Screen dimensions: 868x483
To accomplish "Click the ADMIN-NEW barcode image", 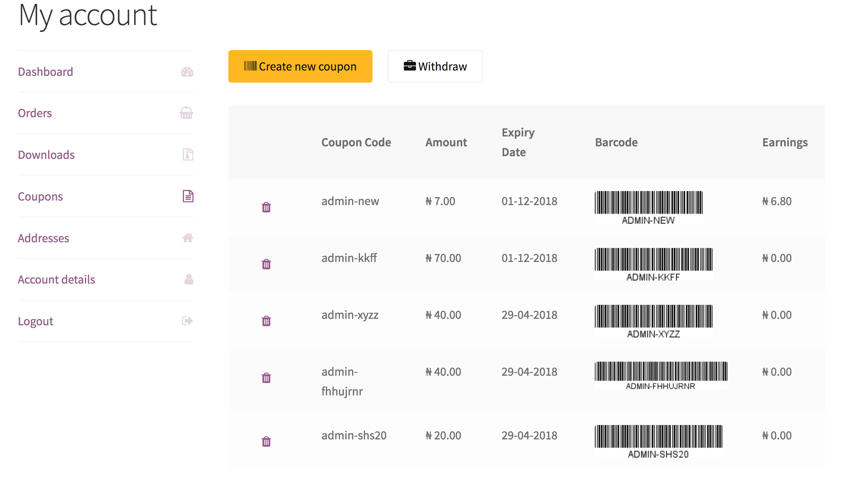I will (x=648, y=207).
